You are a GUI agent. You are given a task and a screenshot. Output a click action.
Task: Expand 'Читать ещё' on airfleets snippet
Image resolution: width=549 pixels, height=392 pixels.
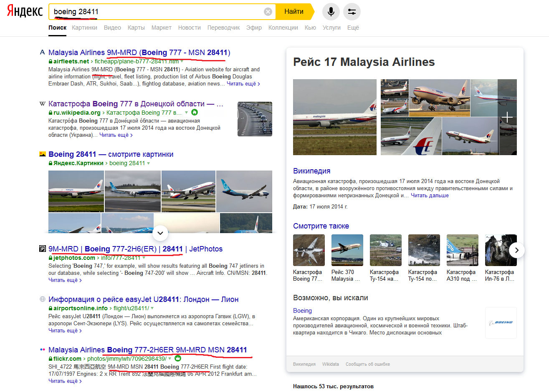pos(243,84)
